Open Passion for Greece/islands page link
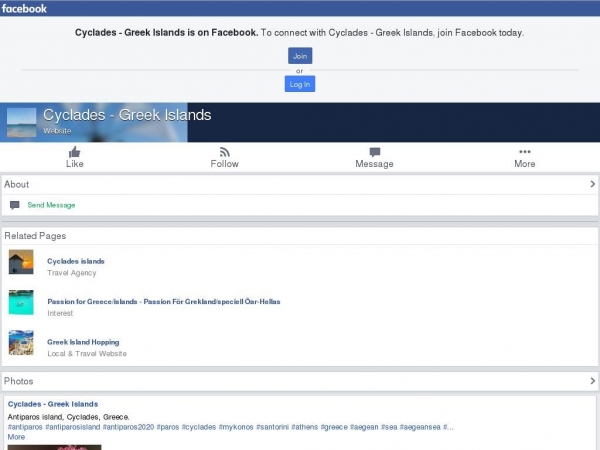The image size is (600, 450). [x=164, y=302]
